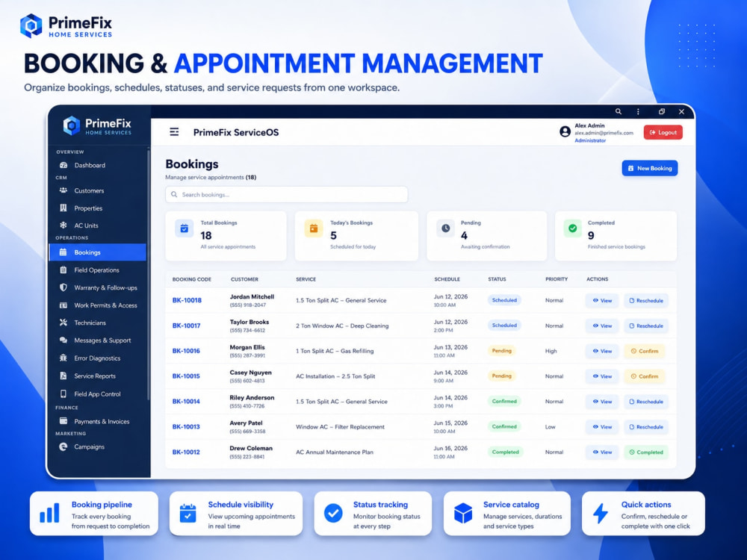Click the High priority value
This screenshot has width=747, height=560.
tap(551, 351)
